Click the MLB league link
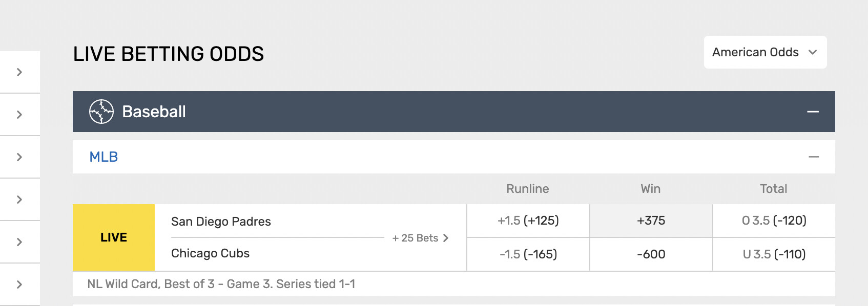This screenshot has height=306, width=868. (104, 157)
